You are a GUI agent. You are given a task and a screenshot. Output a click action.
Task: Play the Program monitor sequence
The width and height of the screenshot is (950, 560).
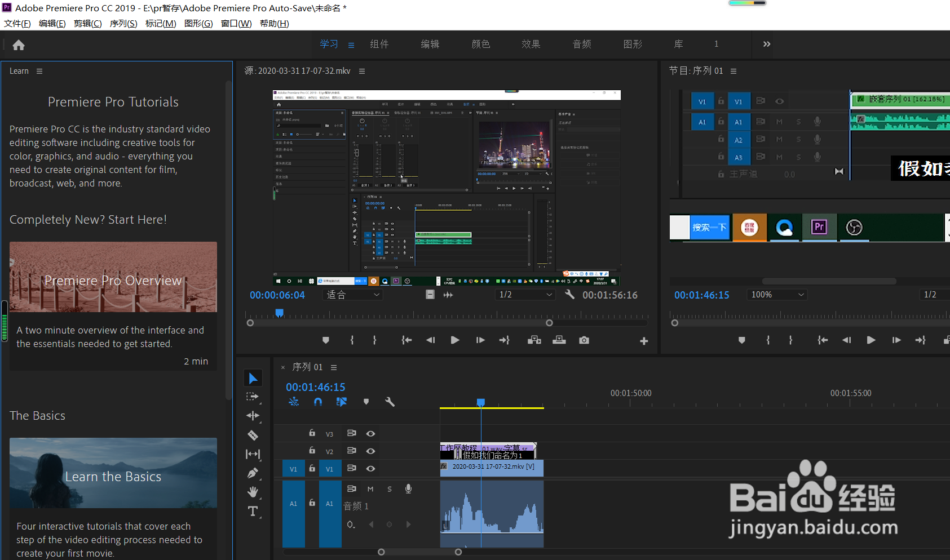click(x=871, y=340)
